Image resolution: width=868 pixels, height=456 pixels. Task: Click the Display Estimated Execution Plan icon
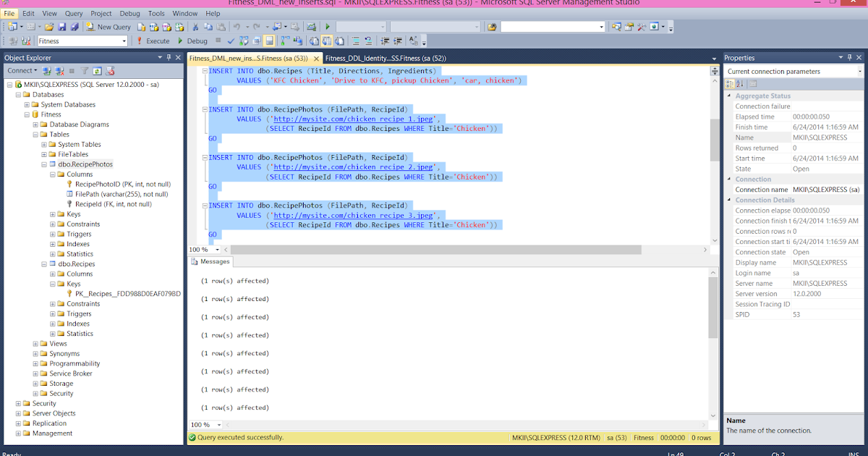(x=243, y=41)
